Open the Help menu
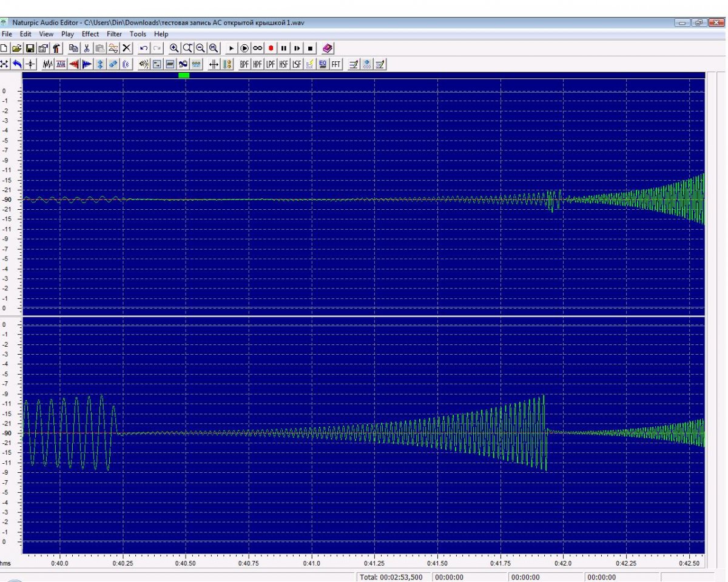Screen dimensions: 728x582 coord(161,34)
